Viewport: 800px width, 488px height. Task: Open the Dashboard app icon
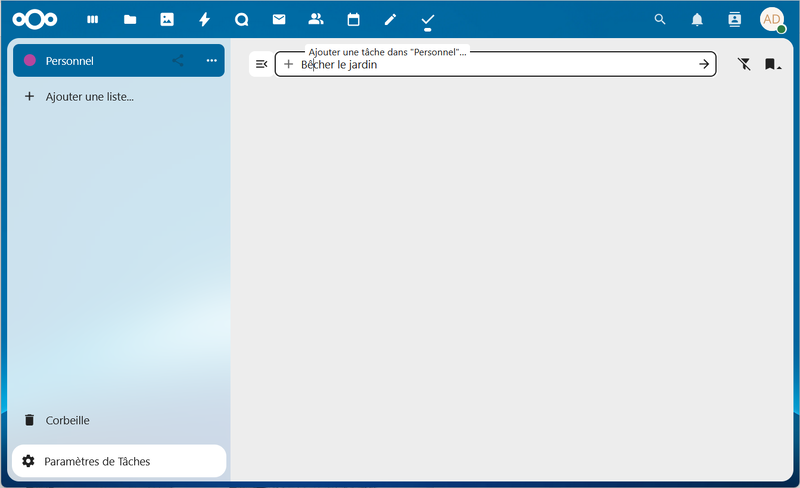(x=92, y=19)
